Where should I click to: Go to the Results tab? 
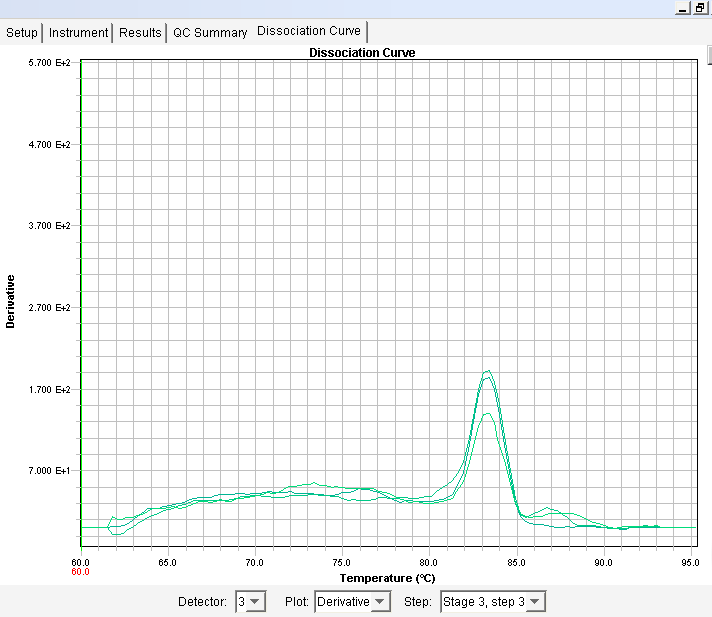tap(140, 33)
